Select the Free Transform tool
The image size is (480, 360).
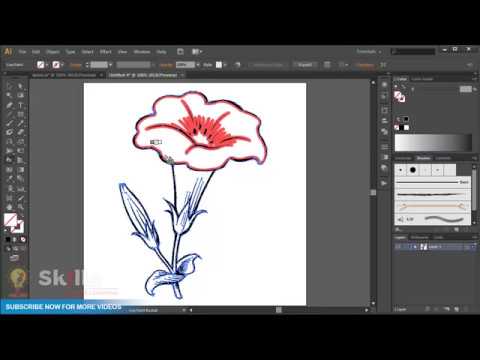pyautogui.click(x=20, y=151)
